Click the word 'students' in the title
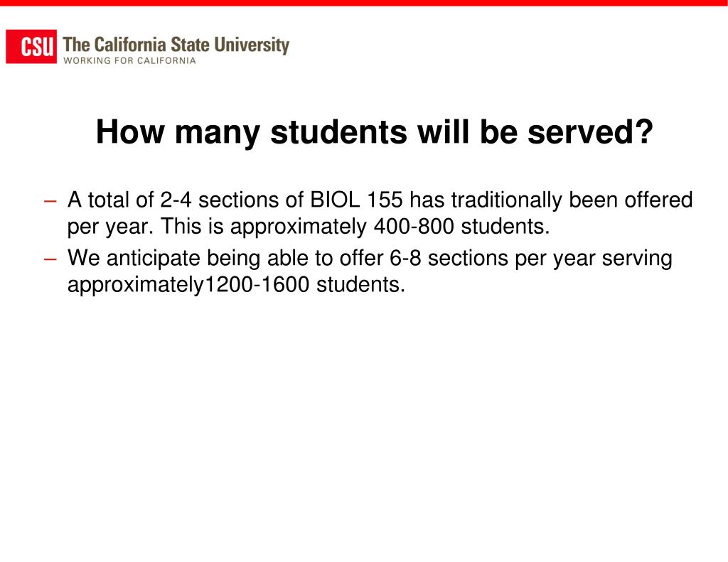The image size is (728, 562). click(338, 132)
